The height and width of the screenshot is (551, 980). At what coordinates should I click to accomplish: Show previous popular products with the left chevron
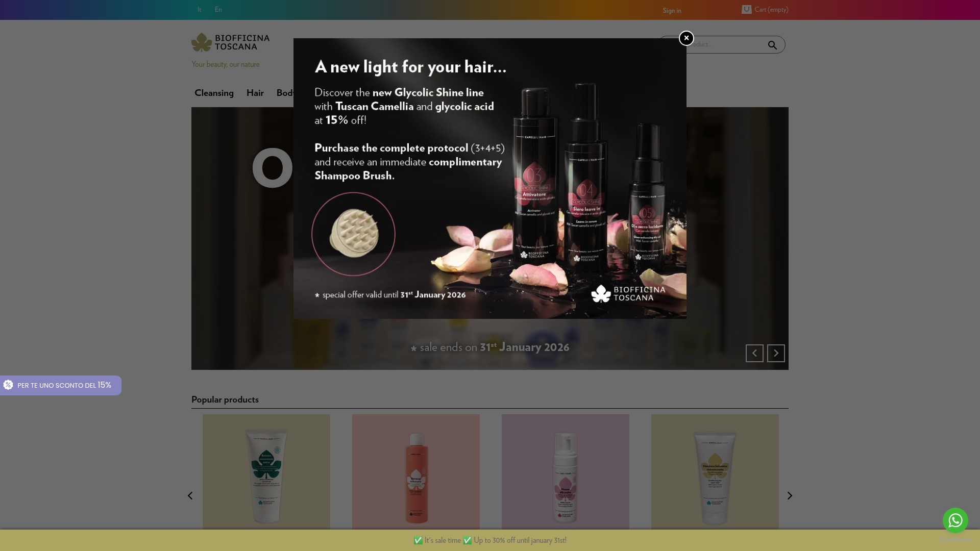pos(190,495)
